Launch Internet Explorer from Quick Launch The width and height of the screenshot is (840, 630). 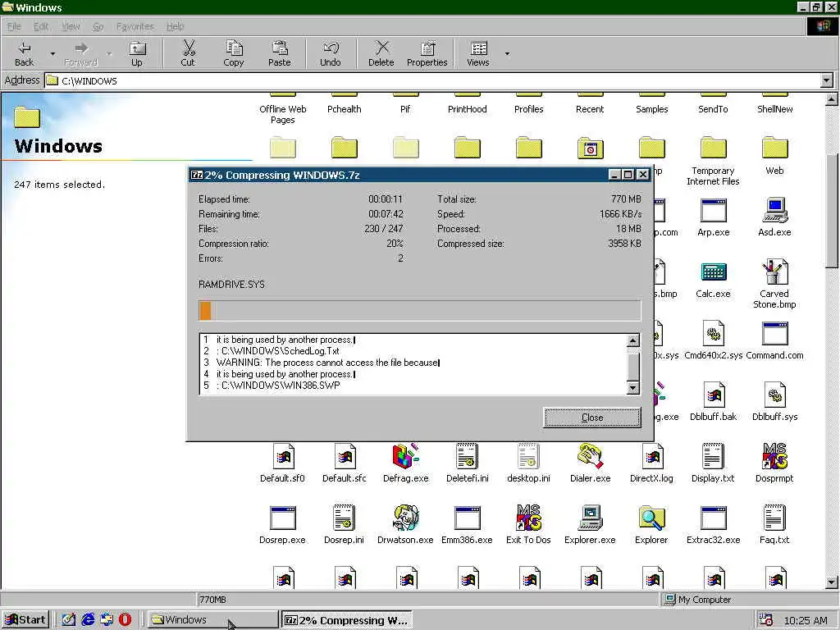click(x=88, y=620)
